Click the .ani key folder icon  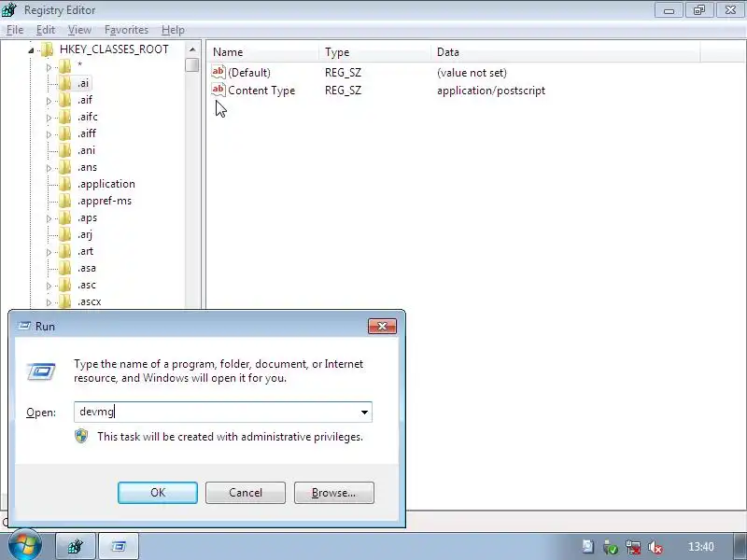pos(64,150)
